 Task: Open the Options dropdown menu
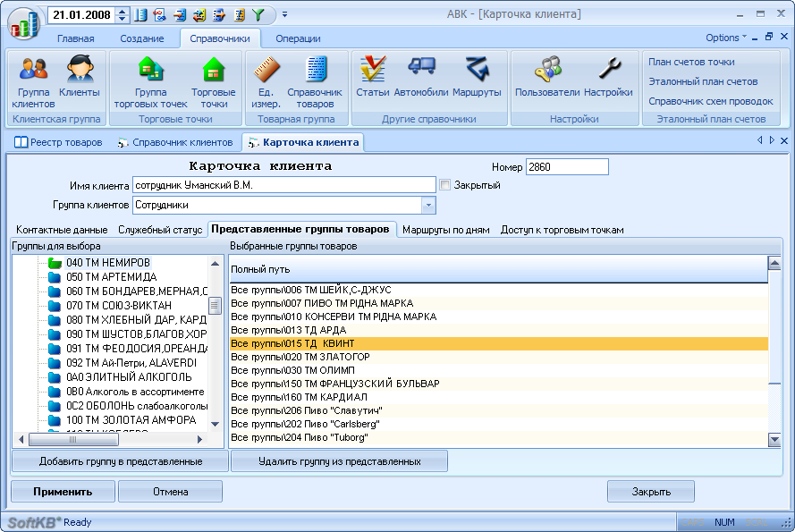click(725, 38)
